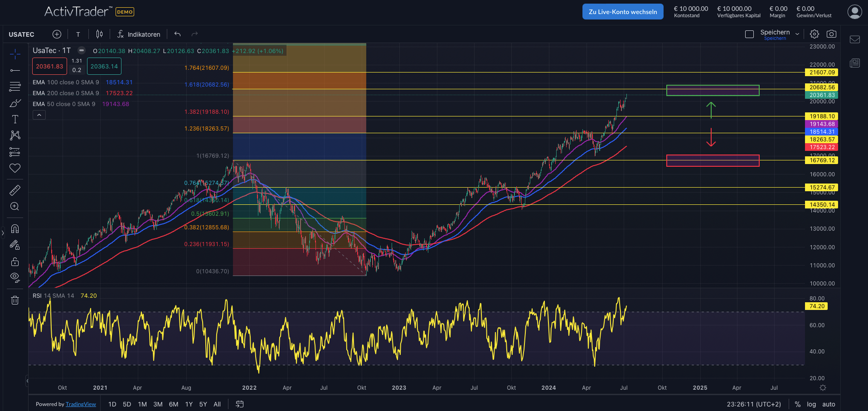
Task: Click the RSI value label 74.20
Action: [816, 306]
